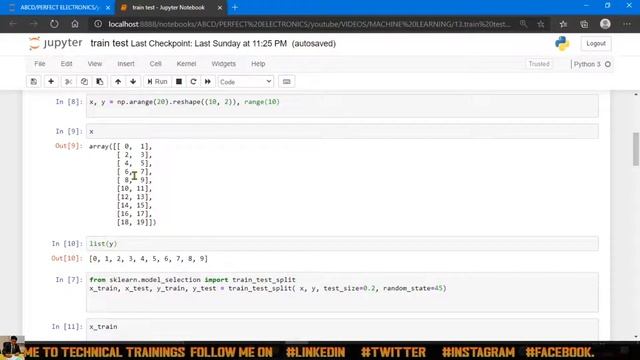Open browser collections icon
This screenshot has width=640, height=360.
584,24
